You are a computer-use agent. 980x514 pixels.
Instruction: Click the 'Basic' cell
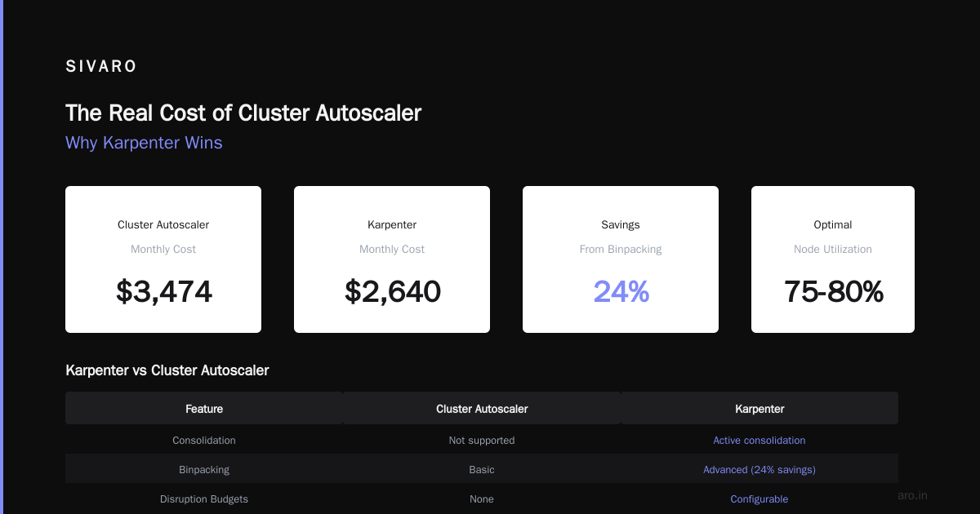(482, 469)
